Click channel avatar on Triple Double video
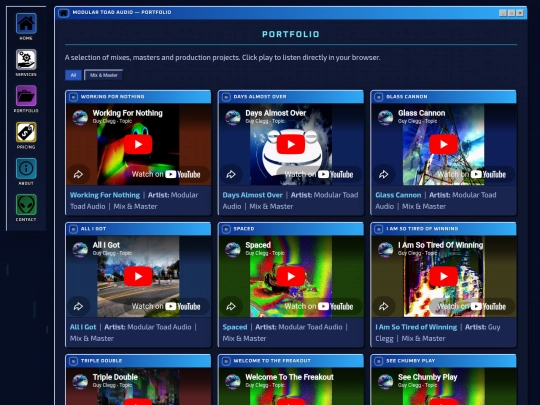The height and width of the screenshot is (405, 540). (x=80, y=382)
